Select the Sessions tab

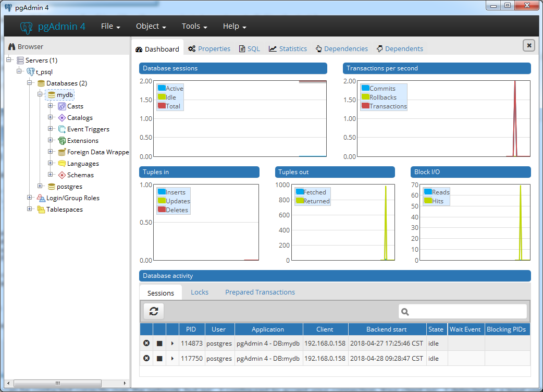point(161,293)
